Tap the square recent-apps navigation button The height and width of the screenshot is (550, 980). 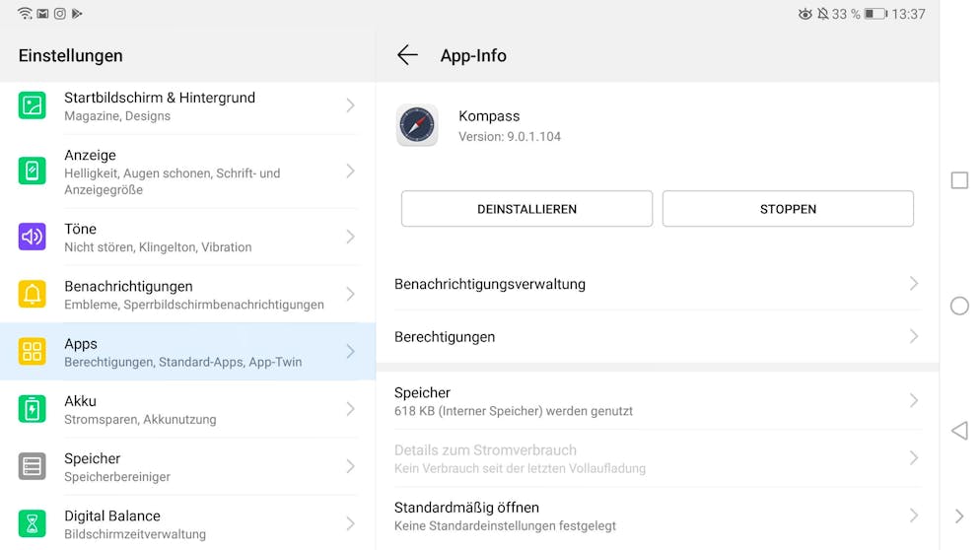[x=959, y=180]
